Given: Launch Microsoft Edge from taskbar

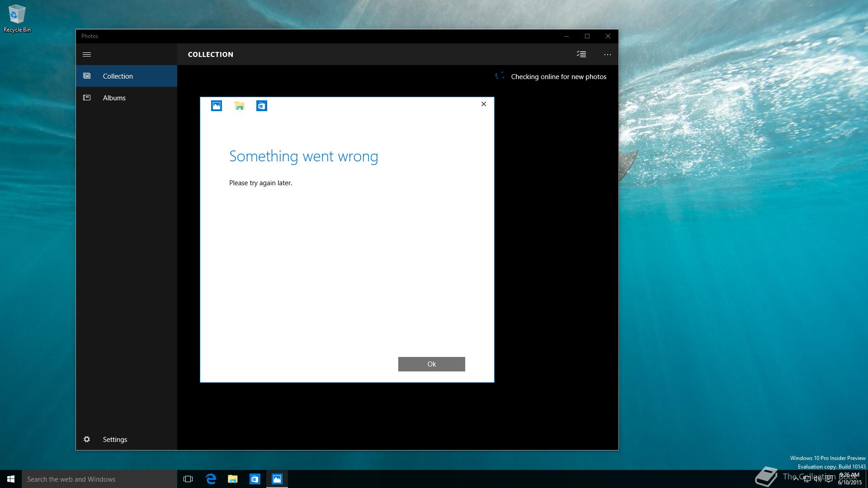Looking at the screenshot, I should (211, 479).
